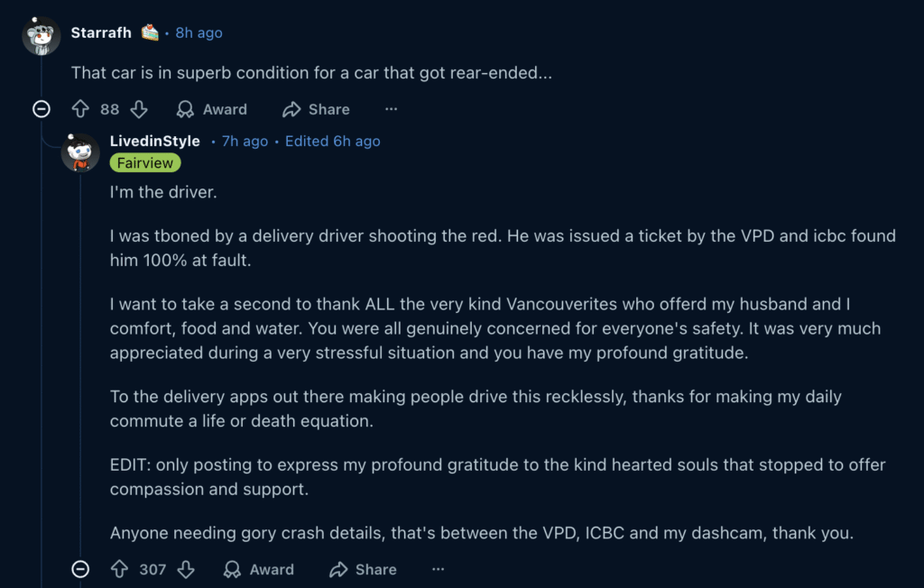
Task: Click LivedinStyle's avatar picture
Action: point(79,152)
